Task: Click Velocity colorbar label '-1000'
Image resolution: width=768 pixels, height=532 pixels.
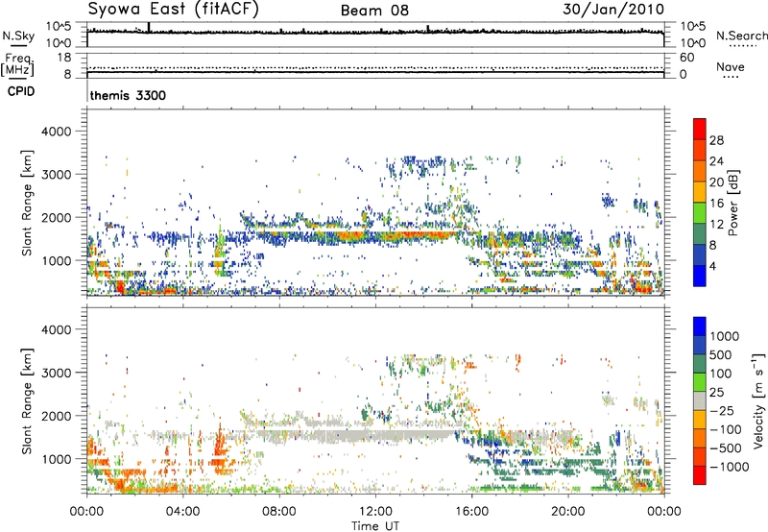Action: (729, 467)
